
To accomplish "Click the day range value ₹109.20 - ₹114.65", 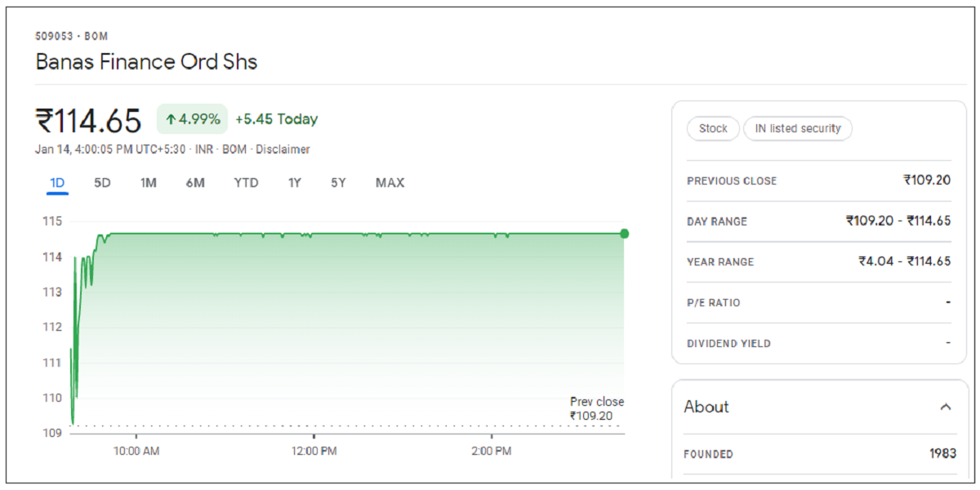I will point(898,220).
